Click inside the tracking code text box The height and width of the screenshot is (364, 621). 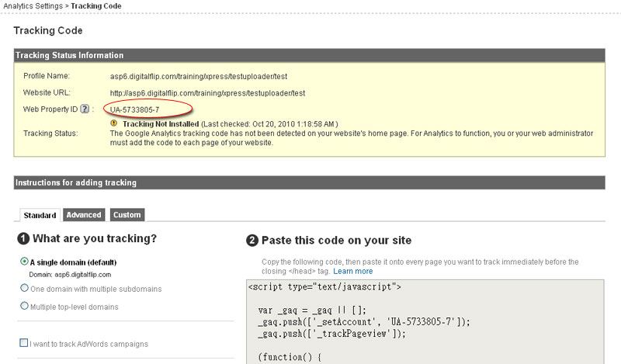(425, 321)
